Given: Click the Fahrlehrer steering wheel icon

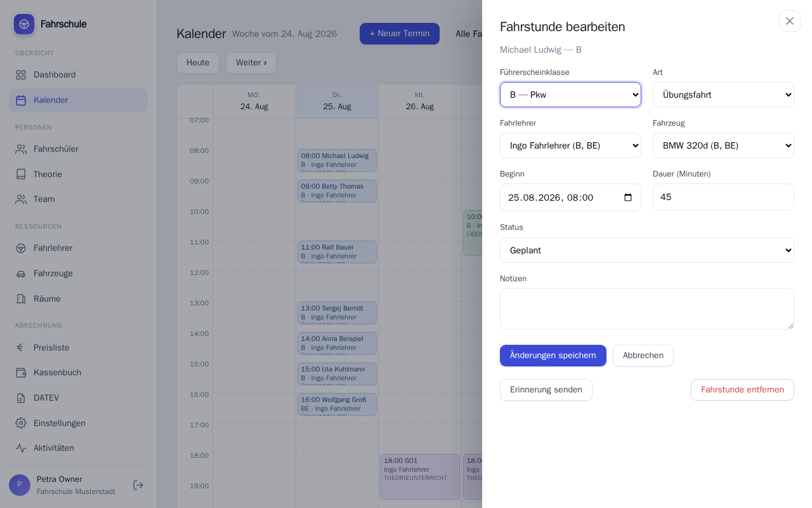Looking at the screenshot, I should 21,248.
